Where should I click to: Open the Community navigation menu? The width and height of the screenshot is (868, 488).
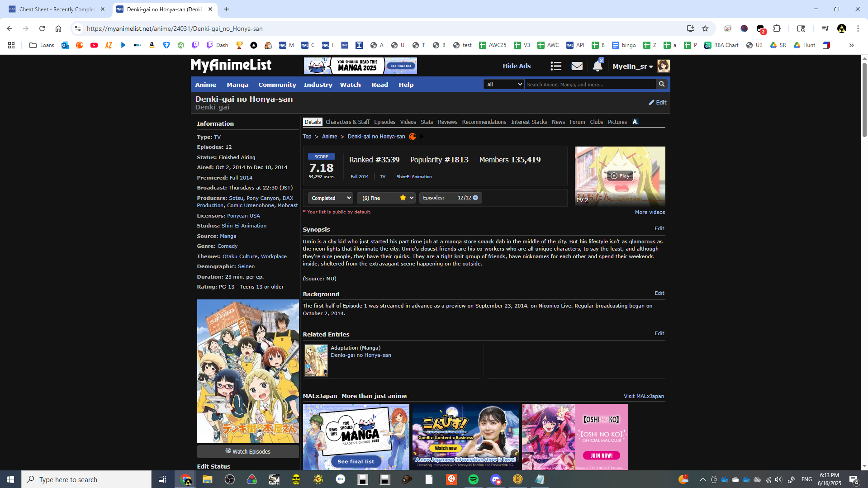[277, 85]
